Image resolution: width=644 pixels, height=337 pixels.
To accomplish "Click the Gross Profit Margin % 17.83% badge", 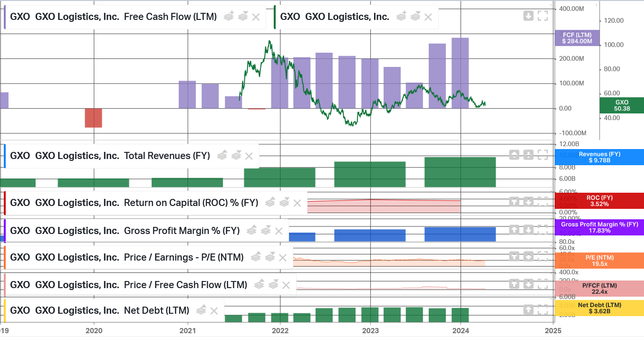I will 599,227.
